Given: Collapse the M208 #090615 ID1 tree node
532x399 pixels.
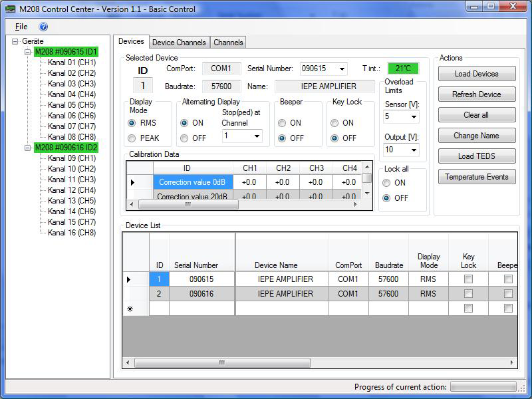Looking at the screenshot, I should (x=27, y=52).
